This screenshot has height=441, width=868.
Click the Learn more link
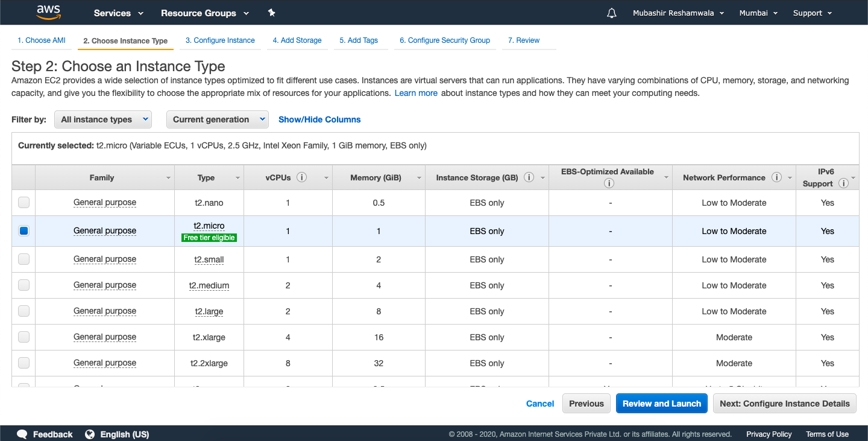(x=416, y=93)
